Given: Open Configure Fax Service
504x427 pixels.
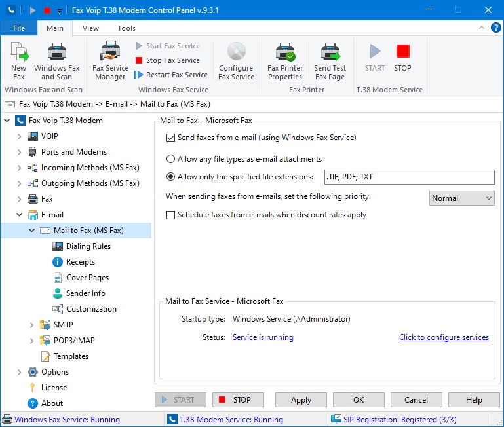Looking at the screenshot, I should tap(236, 61).
